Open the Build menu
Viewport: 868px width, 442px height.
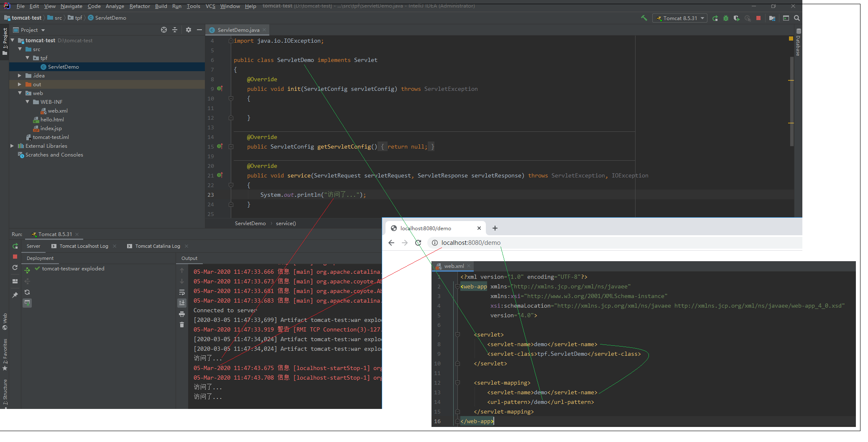point(161,6)
